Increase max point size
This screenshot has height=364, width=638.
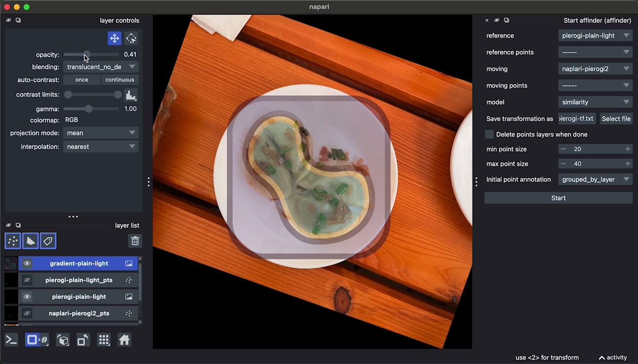[628, 164]
